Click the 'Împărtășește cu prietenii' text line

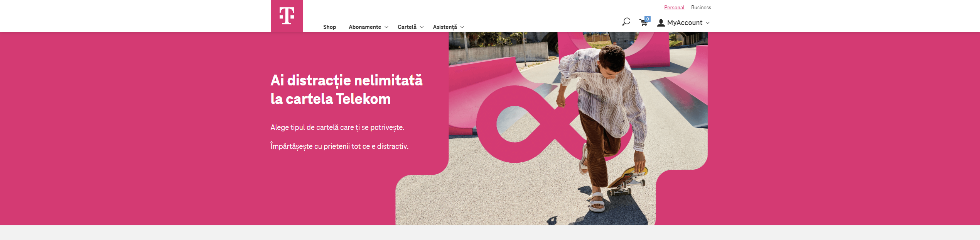tap(339, 146)
